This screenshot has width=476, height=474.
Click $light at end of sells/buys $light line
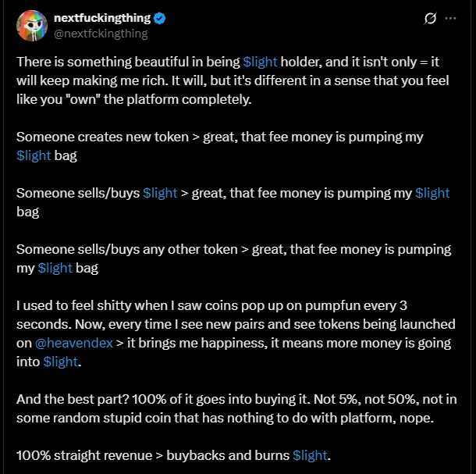[x=432, y=193]
